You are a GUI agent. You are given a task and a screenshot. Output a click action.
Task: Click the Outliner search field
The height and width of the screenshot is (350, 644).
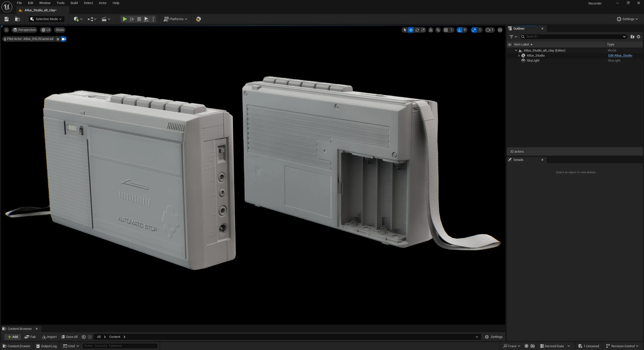coord(573,37)
